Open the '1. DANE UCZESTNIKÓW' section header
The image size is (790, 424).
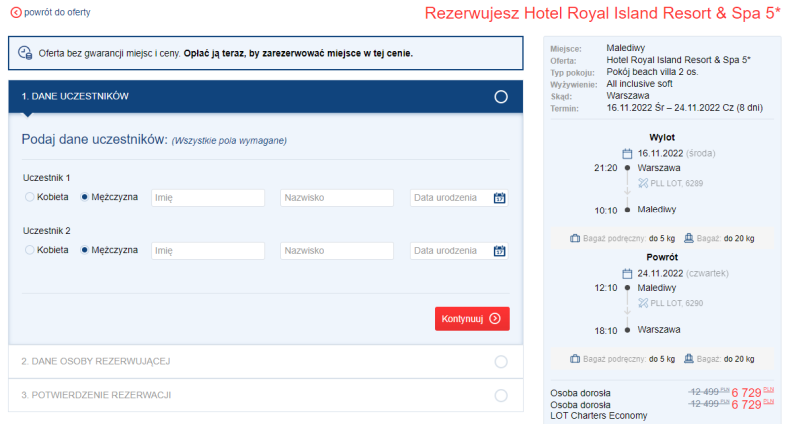click(x=266, y=96)
